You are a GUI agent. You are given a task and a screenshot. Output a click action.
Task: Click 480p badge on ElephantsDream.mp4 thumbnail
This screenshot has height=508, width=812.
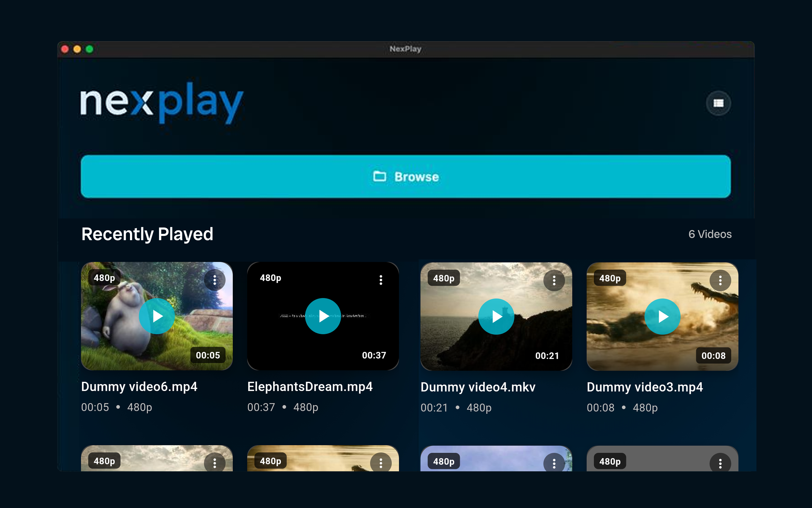point(270,278)
